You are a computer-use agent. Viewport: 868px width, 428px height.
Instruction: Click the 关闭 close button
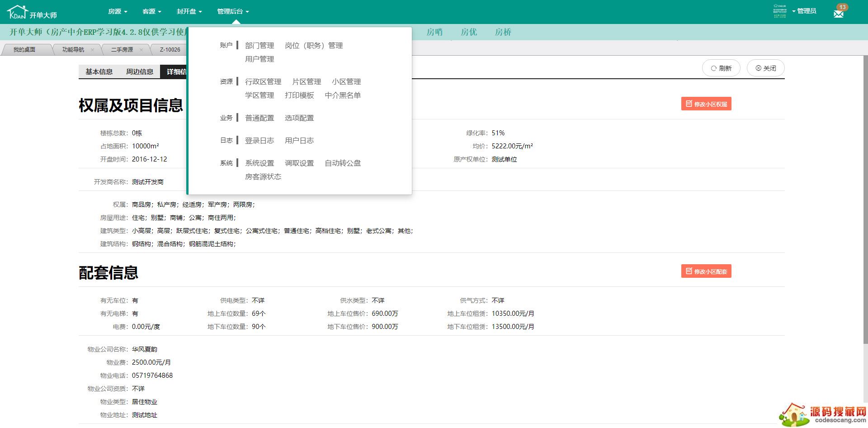765,68
